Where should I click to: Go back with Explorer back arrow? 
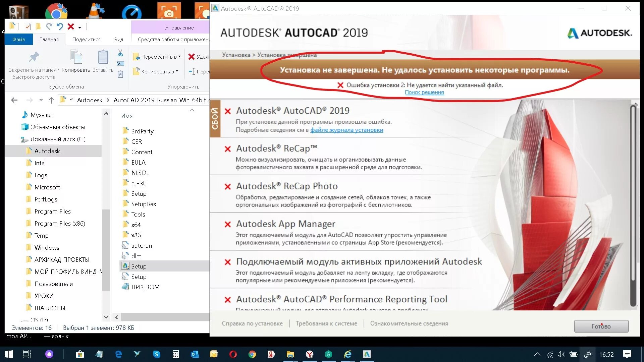(14, 100)
